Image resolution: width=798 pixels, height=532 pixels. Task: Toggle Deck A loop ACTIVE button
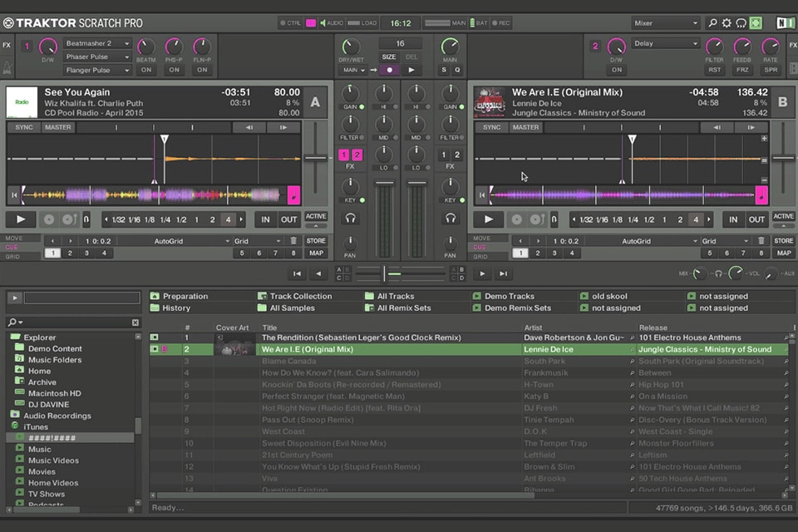click(x=316, y=216)
